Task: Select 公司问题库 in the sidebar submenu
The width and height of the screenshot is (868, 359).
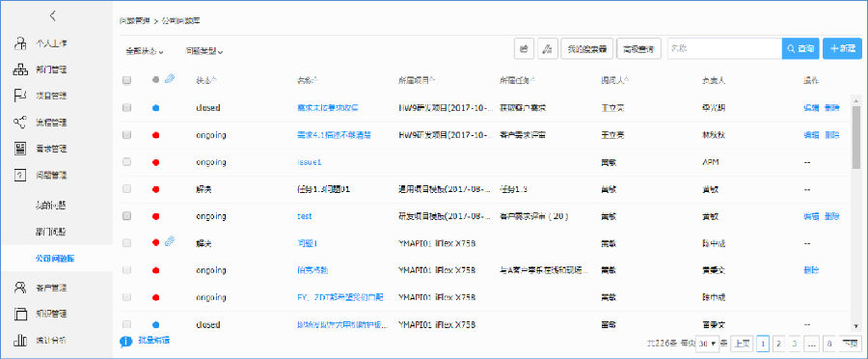Action: tap(55, 259)
